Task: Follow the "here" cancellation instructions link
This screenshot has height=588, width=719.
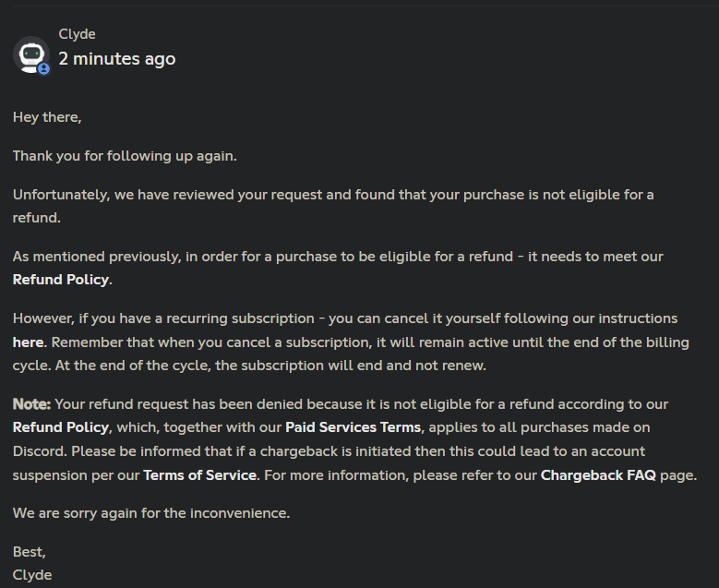Action: 28,342
